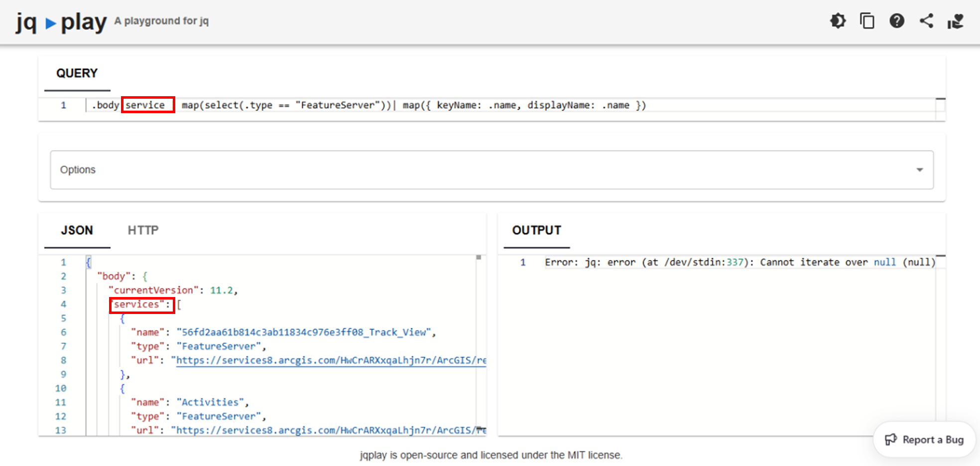Click the copy icon in header
Screen dimensions: 980x466
pyautogui.click(x=867, y=21)
